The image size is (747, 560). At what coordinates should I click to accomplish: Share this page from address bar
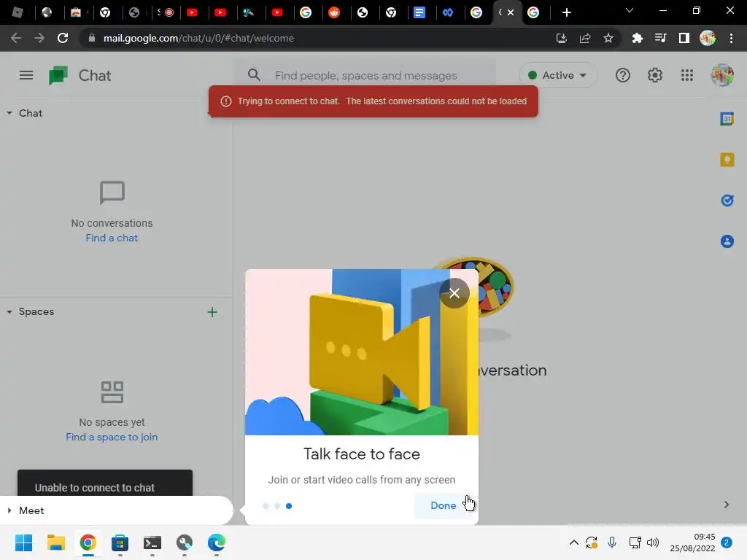[585, 38]
